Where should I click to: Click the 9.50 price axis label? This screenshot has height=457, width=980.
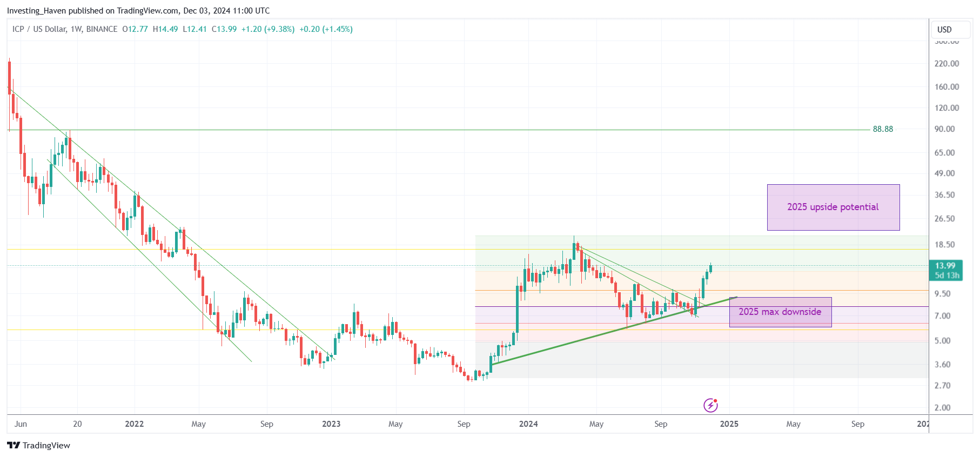(x=943, y=294)
